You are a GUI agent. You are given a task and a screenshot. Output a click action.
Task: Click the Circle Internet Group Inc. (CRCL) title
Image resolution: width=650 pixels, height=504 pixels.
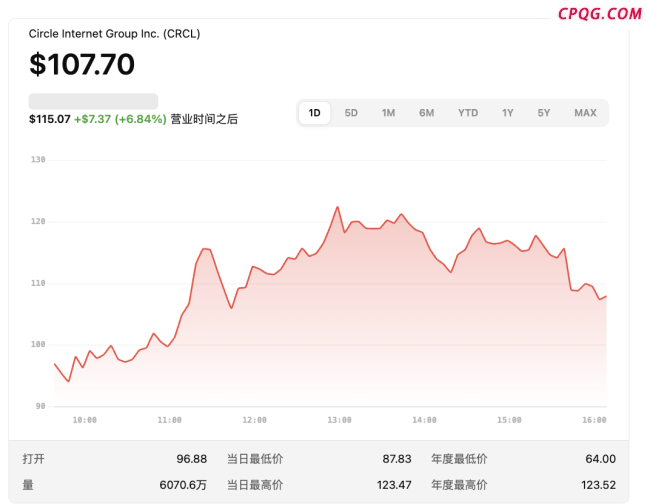[114, 34]
